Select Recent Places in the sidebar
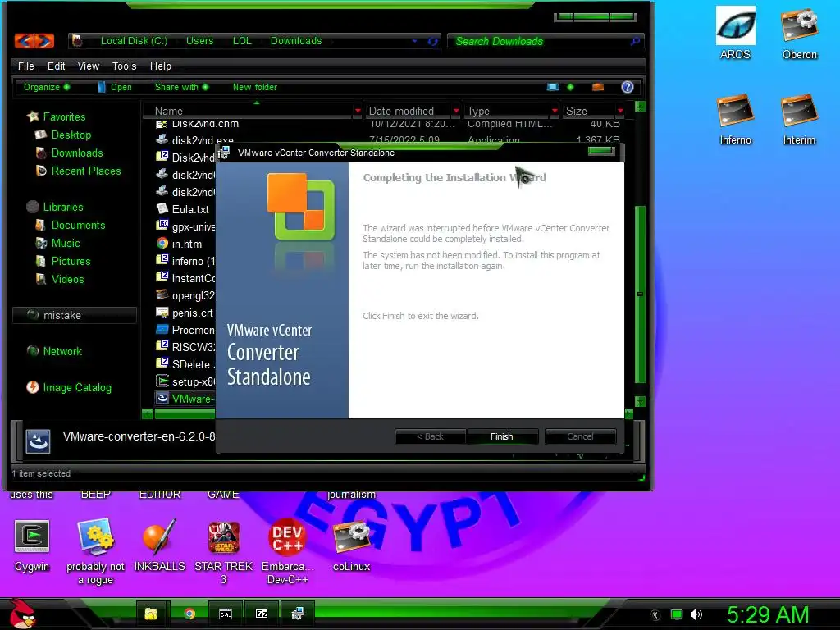The image size is (840, 630). pyautogui.click(x=78, y=171)
